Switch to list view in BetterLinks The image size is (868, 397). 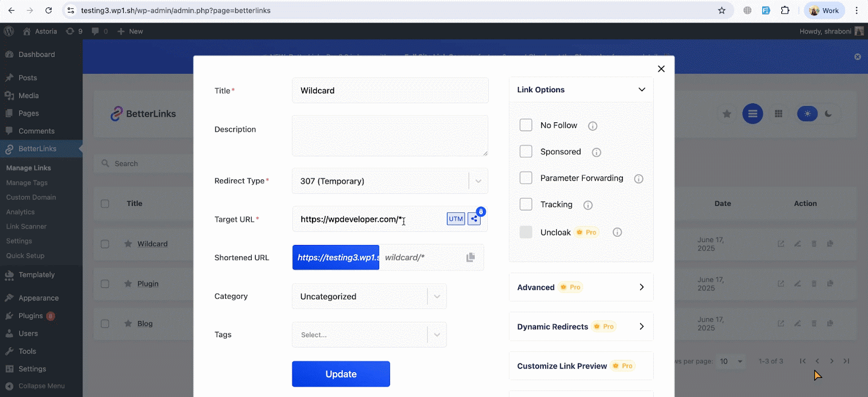pyautogui.click(x=752, y=114)
